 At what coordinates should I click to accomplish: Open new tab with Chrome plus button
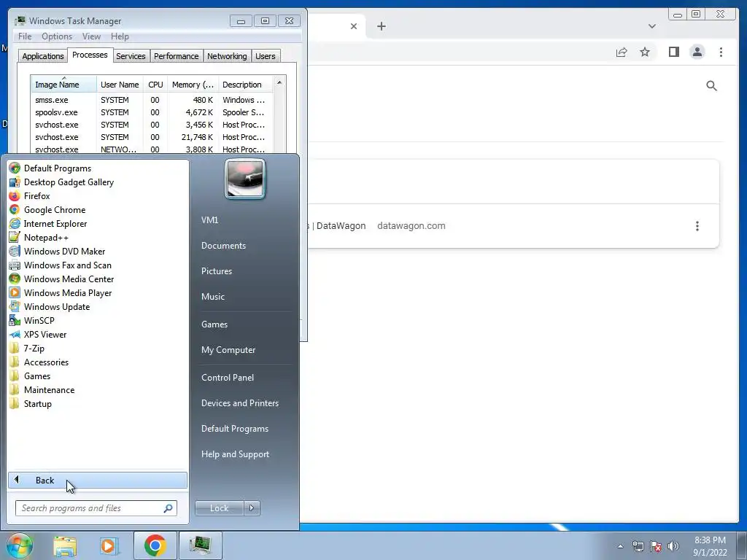tap(381, 26)
